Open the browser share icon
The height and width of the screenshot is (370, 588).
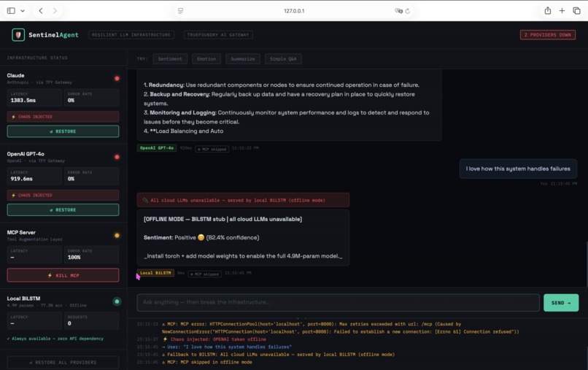click(547, 10)
